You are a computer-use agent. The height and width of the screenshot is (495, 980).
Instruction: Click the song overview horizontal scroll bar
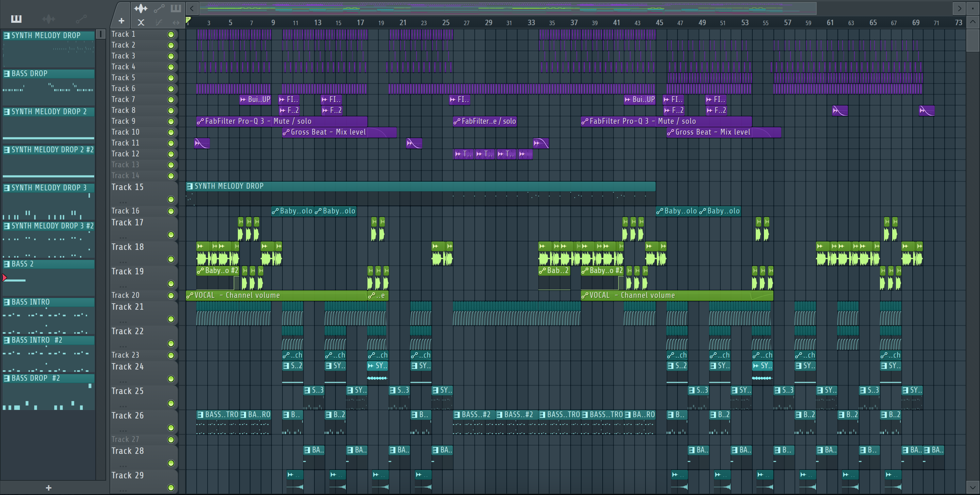(x=508, y=8)
